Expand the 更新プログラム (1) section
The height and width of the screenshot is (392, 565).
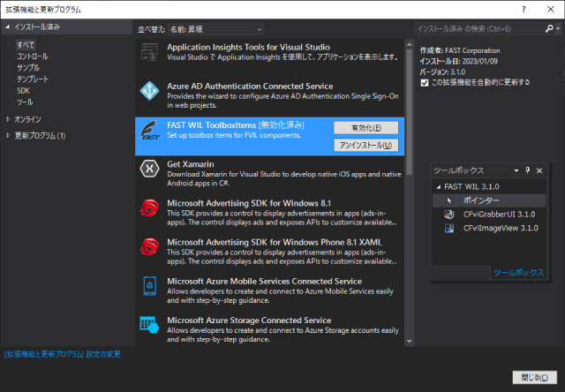pyautogui.click(x=8, y=135)
